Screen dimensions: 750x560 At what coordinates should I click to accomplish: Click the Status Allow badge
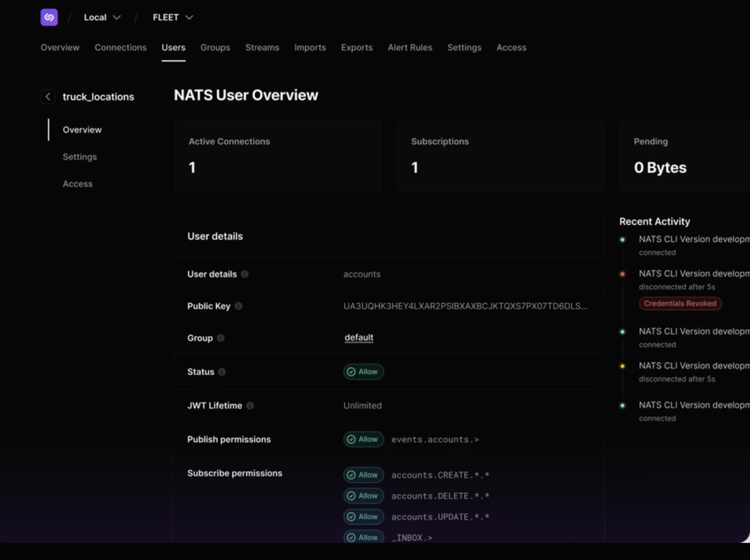364,372
